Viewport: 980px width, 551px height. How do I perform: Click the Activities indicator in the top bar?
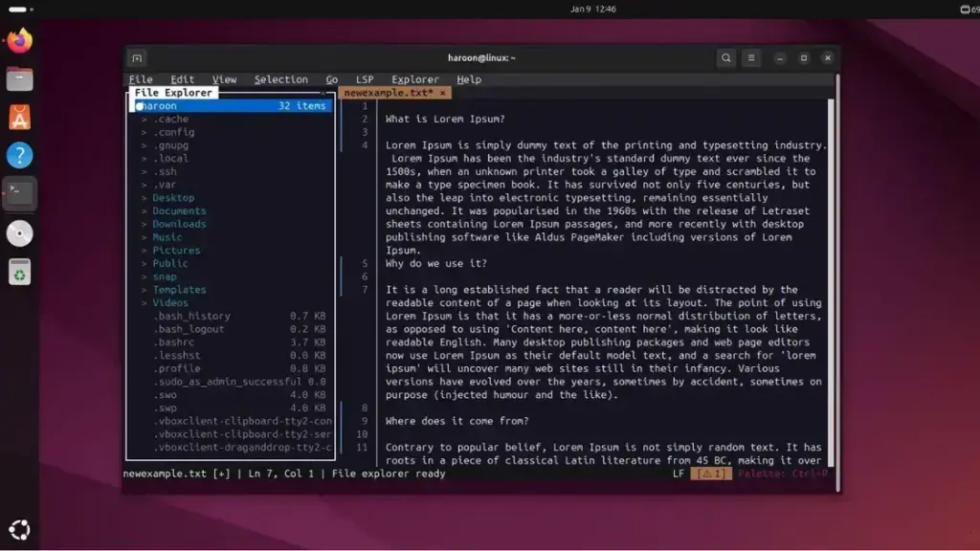coord(21,9)
